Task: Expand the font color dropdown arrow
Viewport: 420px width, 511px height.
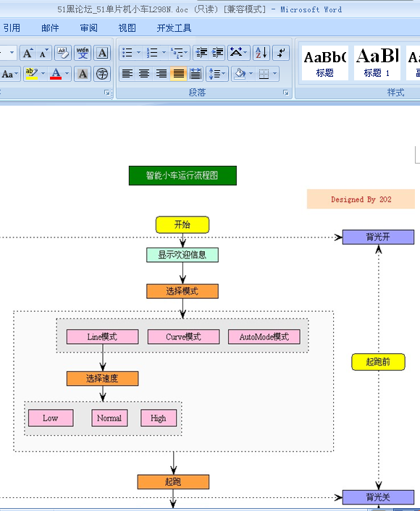Action: (67, 74)
